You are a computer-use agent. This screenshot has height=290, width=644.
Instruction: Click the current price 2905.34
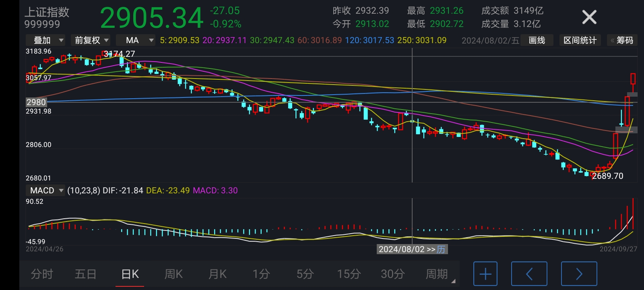click(152, 18)
